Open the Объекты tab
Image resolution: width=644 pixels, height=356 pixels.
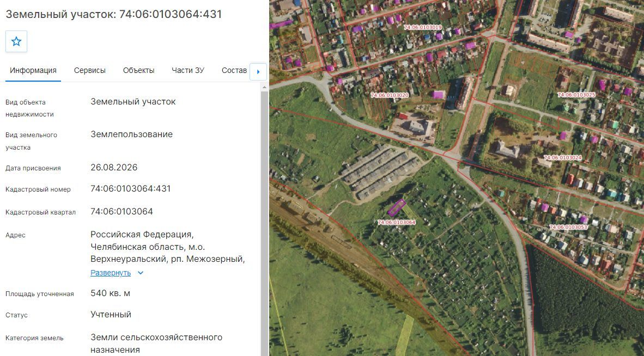pos(139,70)
